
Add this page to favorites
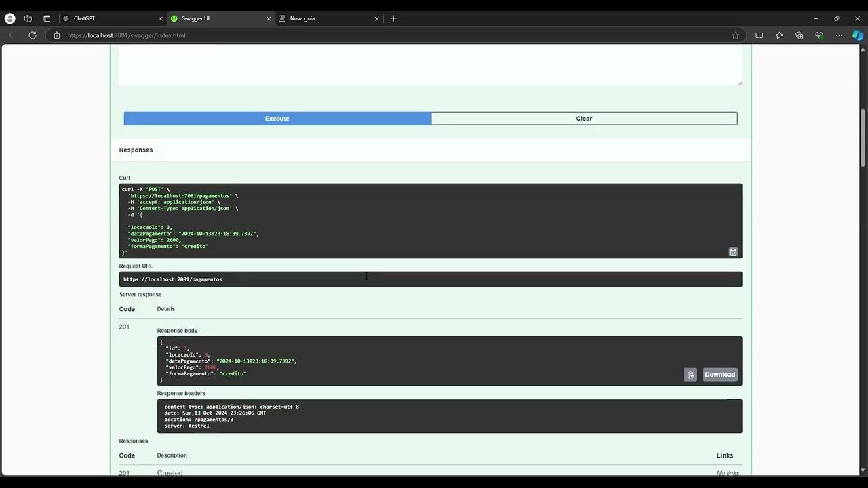[735, 35]
